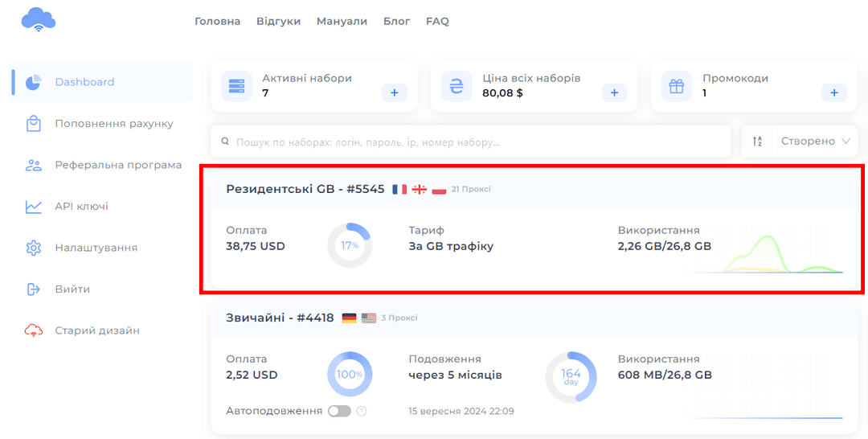868x439 pixels.
Task: Click the sort order icon
Action: 757,142
